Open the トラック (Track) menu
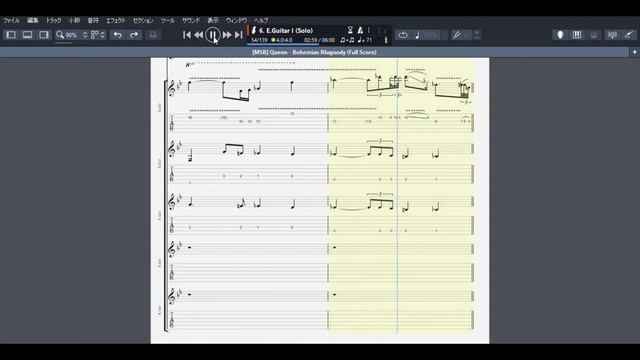The width and height of the screenshot is (640, 360). click(x=53, y=20)
